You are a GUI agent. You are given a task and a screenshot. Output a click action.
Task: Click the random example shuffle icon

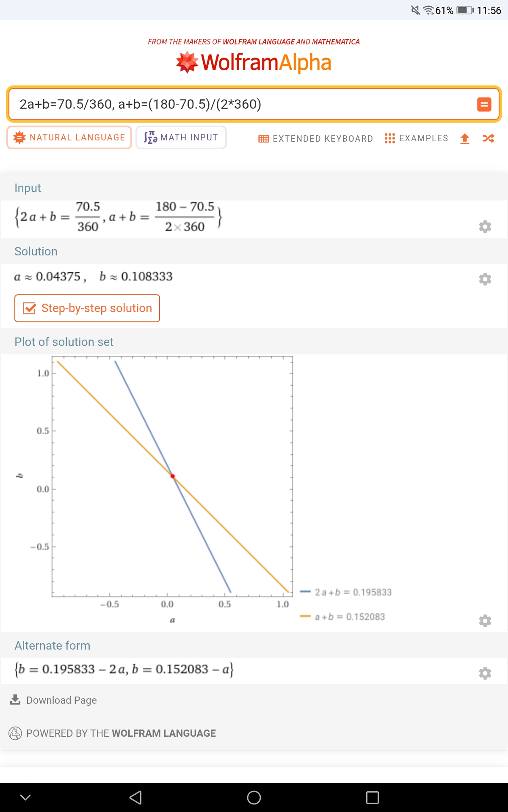point(488,138)
